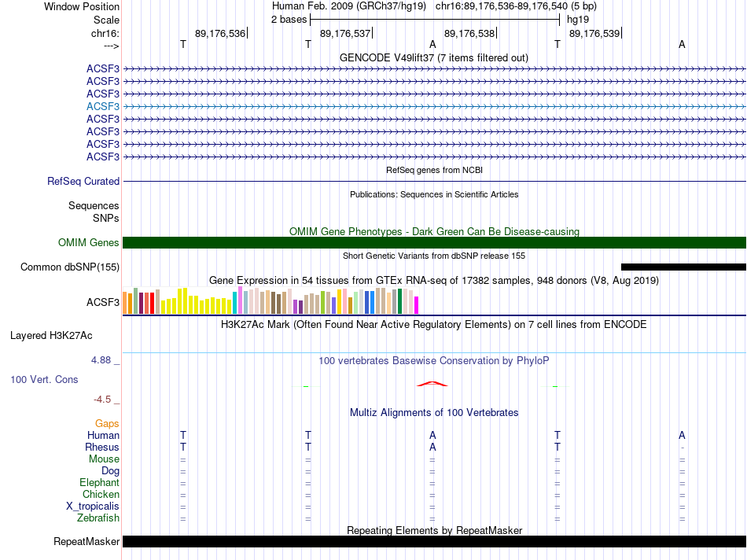
Task: Click ACSF3 label beside GTEx expression bars
Action: coord(102,302)
